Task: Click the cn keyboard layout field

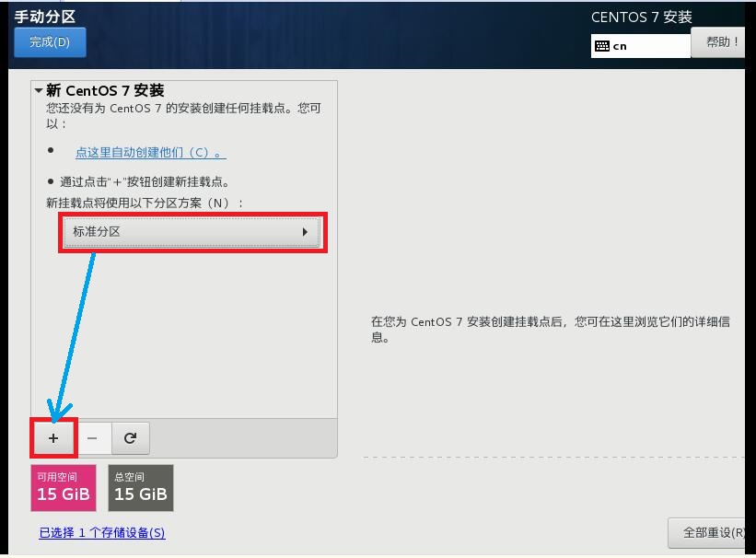Action: [x=641, y=46]
